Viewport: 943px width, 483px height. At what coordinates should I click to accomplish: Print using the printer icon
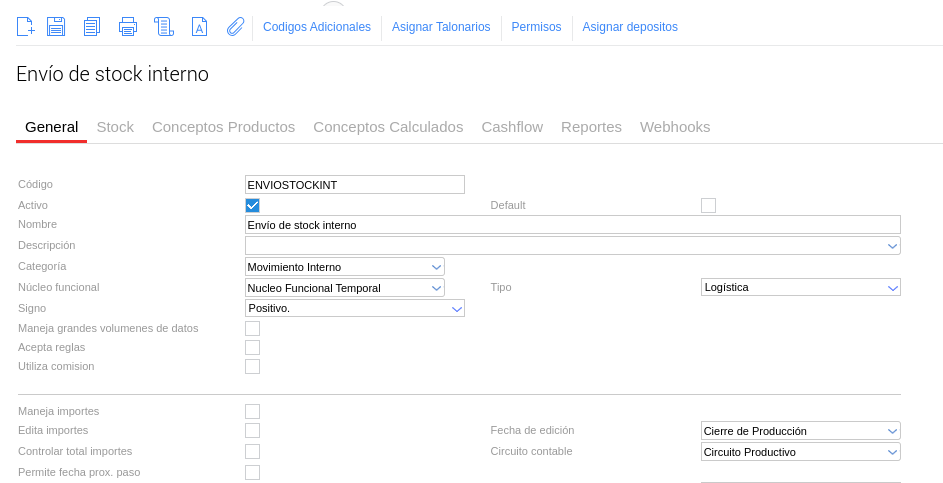tap(128, 27)
